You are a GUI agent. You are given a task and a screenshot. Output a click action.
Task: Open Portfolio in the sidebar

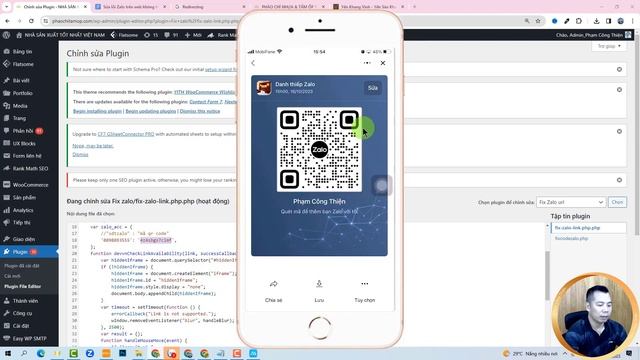pos(22,93)
